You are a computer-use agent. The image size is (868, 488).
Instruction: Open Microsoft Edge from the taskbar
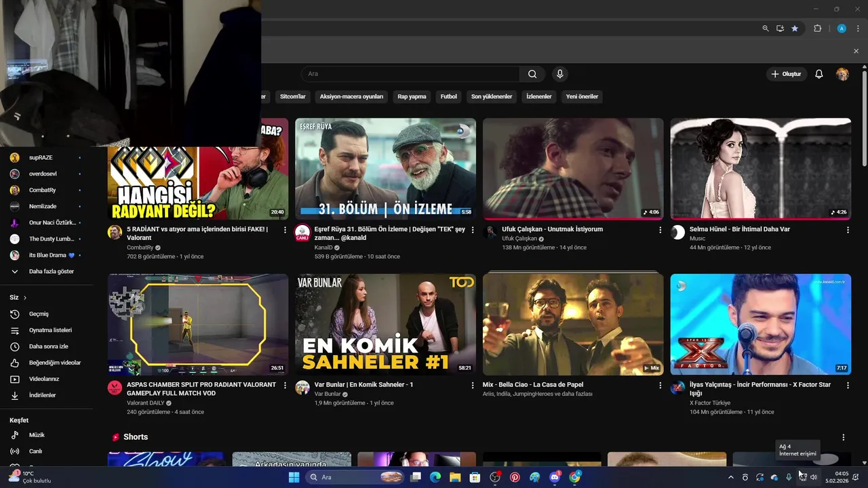(435, 477)
